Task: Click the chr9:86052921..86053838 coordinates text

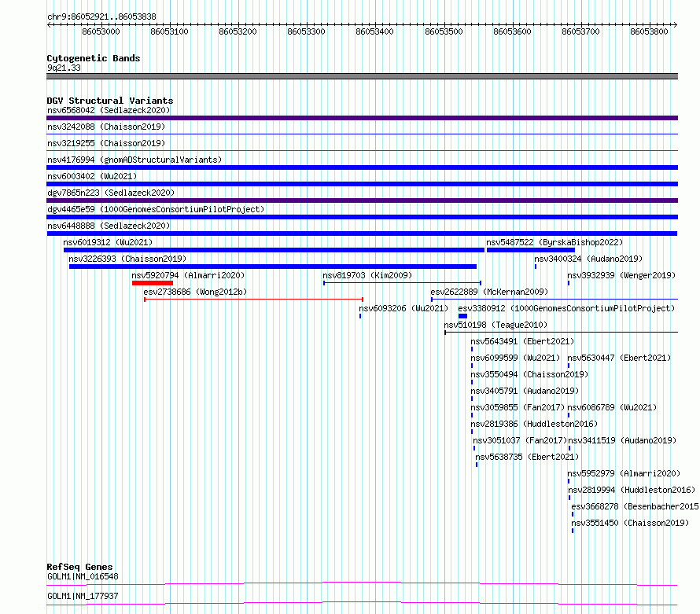Action: pyautogui.click(x=101, y=17)
